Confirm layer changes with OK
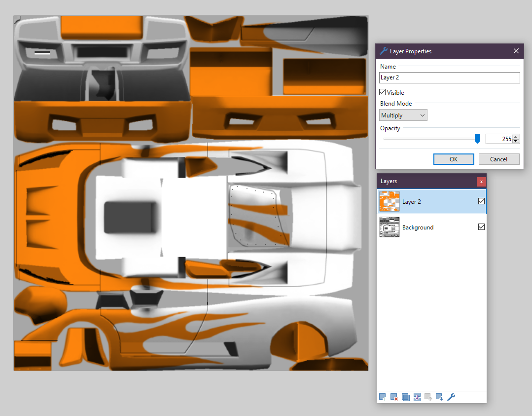The image size is (532, 416). point(453,159)
